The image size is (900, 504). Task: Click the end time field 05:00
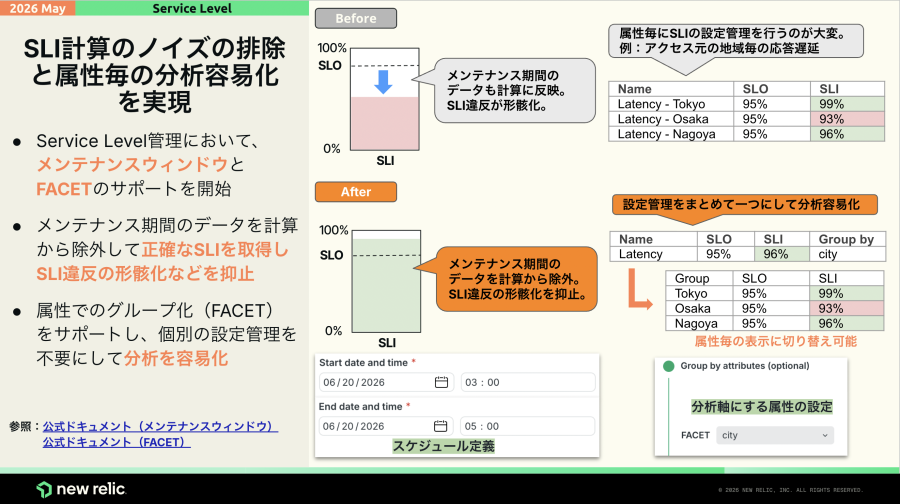click(x=527, y=426)
